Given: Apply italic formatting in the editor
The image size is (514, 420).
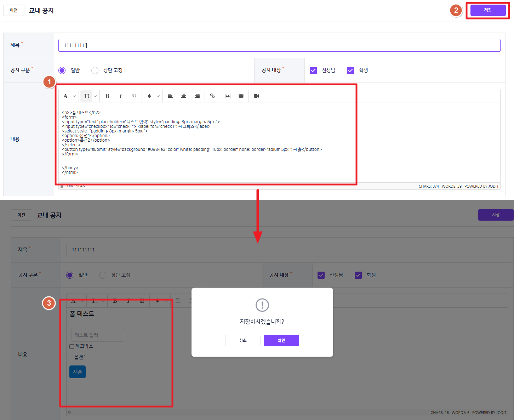Looking at the screenshot, I should pyautogui.click(x=121, y=96).
